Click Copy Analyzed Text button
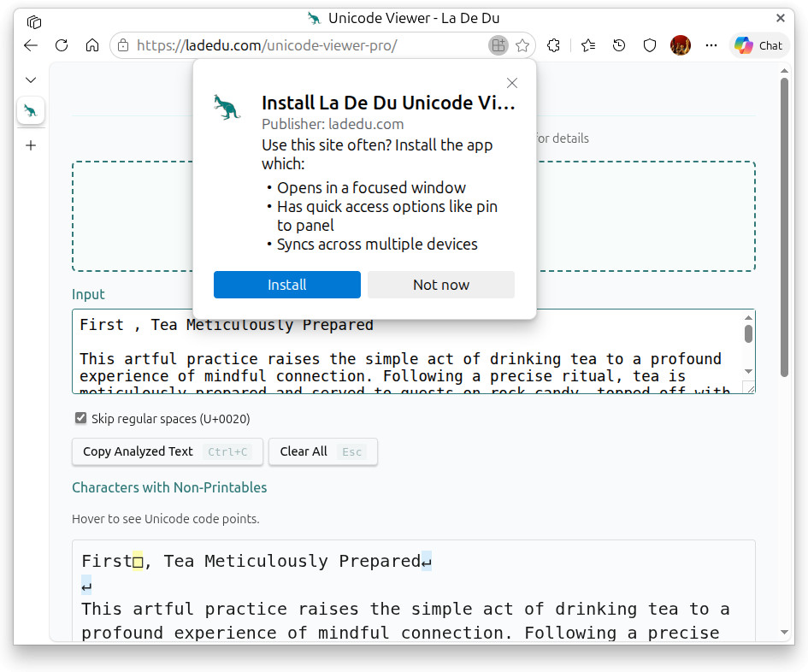 pyautogui.click(x=168, y=451)
